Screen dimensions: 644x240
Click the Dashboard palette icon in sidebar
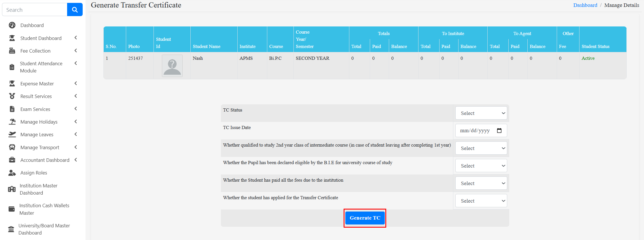pos(12,25)
